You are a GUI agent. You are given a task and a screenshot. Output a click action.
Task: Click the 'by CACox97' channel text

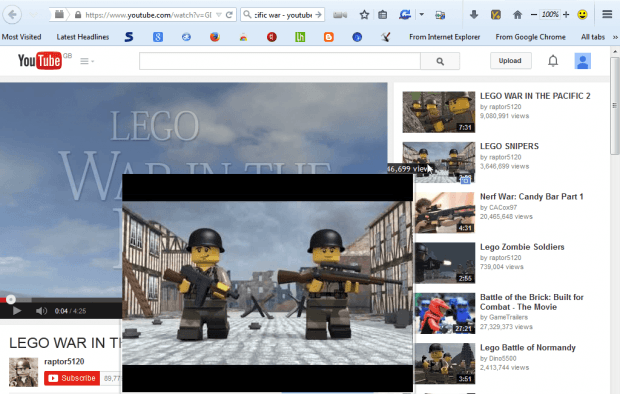pos(498,207)
